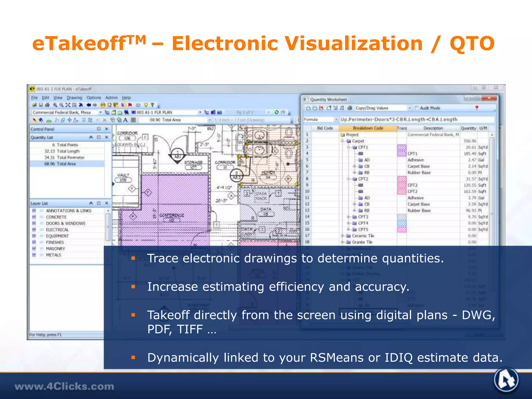This screenshot has width=532, height=399.
Task: Toggle the ELECTRICAL layer checkbox
Action: 34,230
